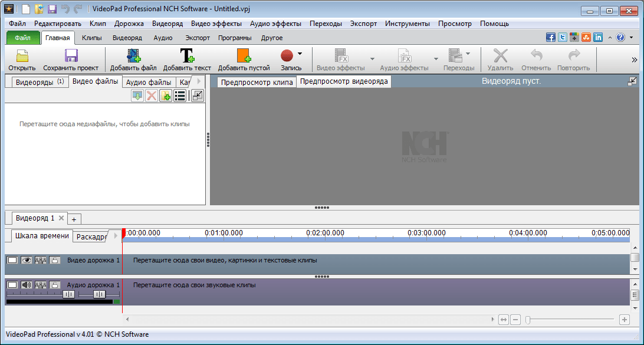Add a new sequence with plus tab
The height and width of the screenshot is (345, 644).
(74, 219)
